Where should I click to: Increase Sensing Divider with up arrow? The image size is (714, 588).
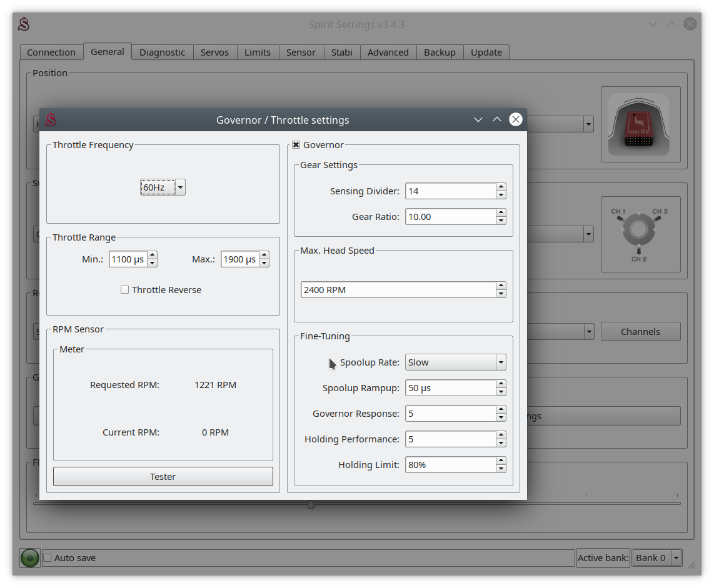[501, 187]
